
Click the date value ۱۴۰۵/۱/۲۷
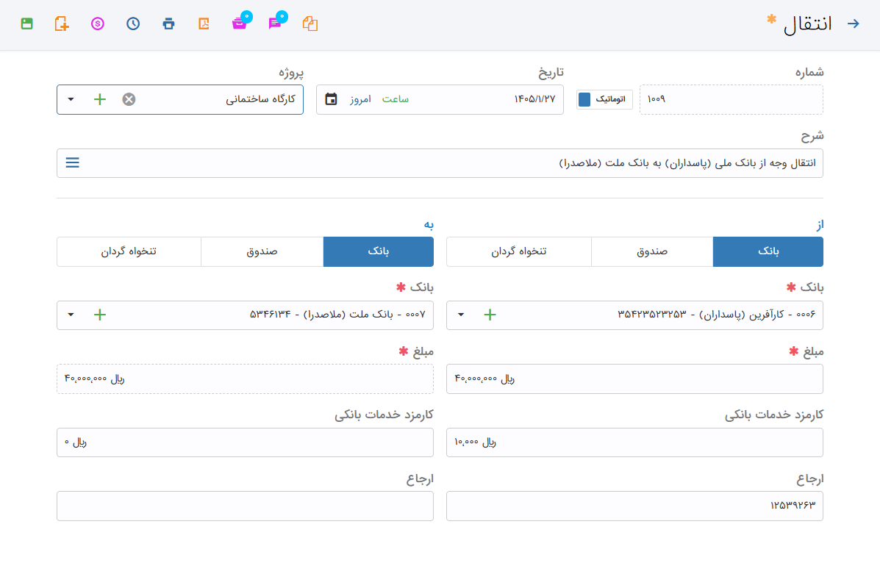(534, 99)
